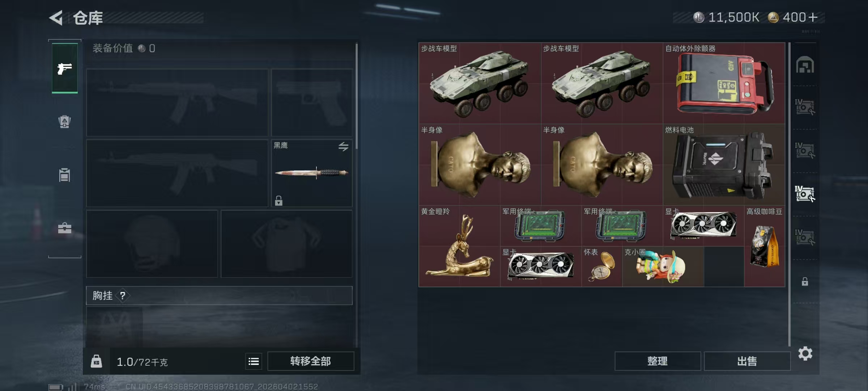Viewport: 868px width, 391px height.
Task: Swap the 黑鹰 knife using arrows icon
Action: (343, 146)
